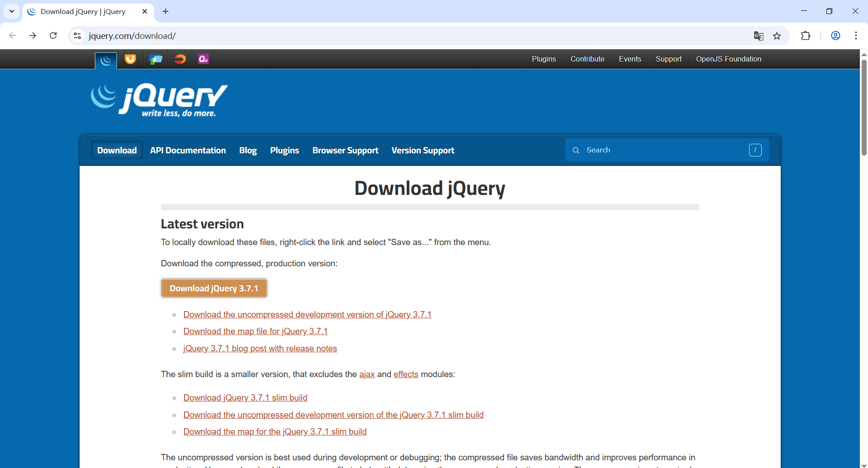Click the search magnifier icon
The image size is (868, 468).
click(576, 150)
